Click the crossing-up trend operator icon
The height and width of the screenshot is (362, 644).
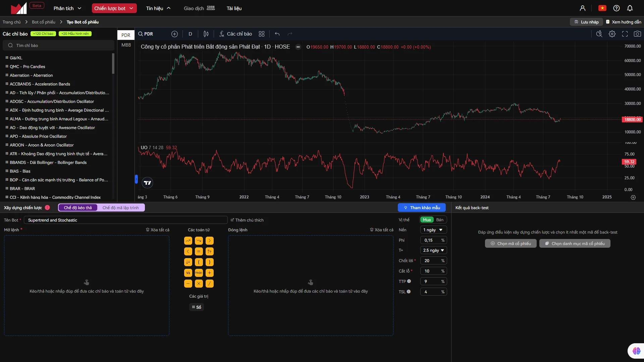tap(188, 241)
